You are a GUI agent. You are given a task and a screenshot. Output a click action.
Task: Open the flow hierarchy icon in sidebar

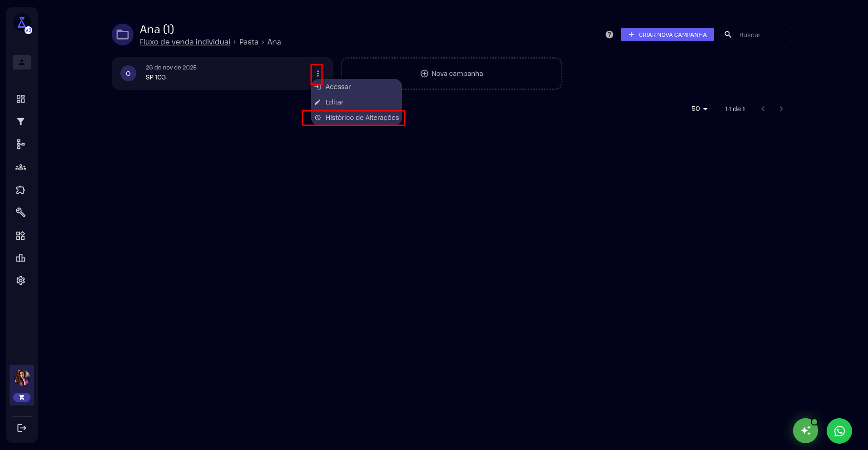(x=21, y=144)
